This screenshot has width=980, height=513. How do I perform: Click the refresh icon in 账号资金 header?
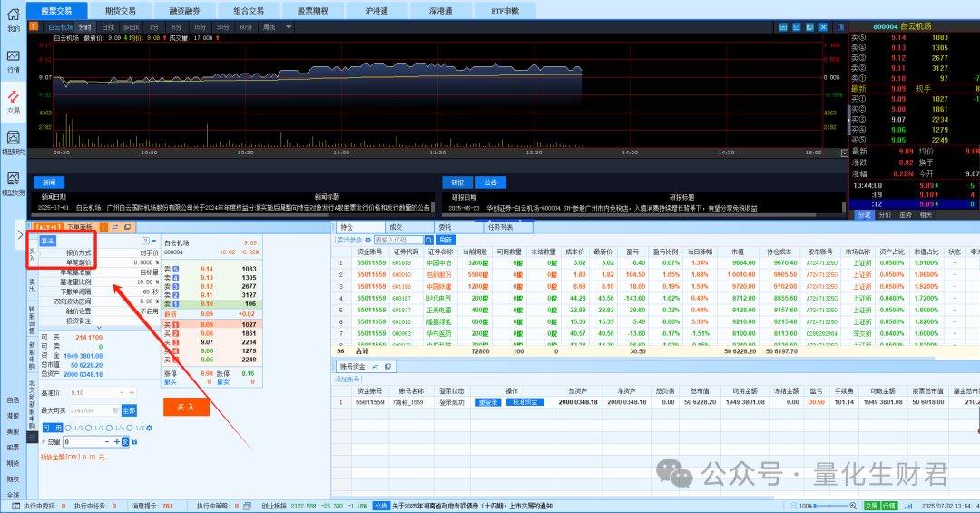(376, 367)
